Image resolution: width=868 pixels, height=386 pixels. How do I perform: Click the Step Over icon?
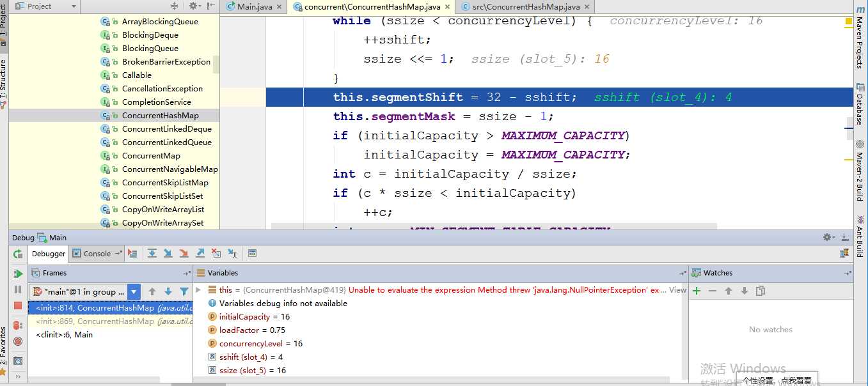click(152, 253)
